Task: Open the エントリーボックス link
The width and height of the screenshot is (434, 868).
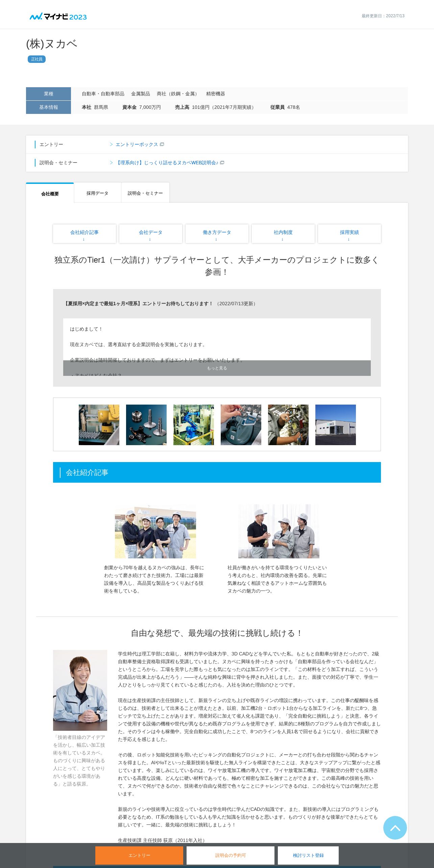Action: click(137, 145)
